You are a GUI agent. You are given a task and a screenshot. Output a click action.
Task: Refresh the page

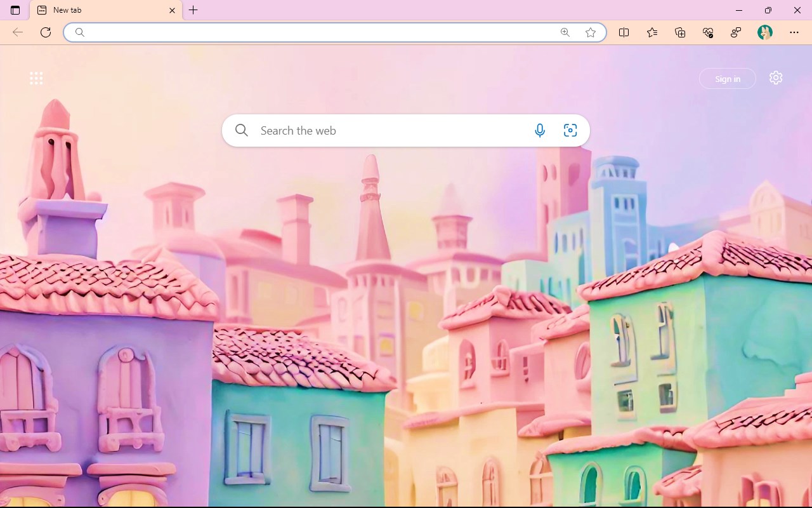46,32
